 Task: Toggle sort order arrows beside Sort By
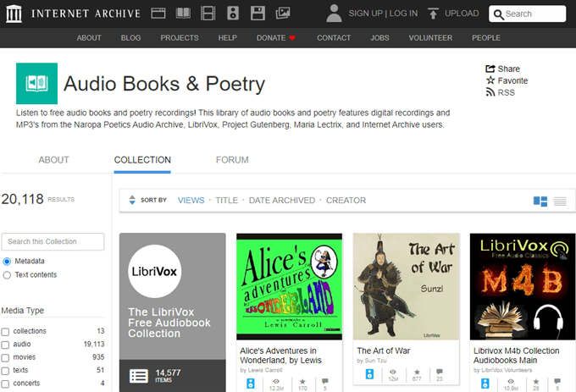131,201
